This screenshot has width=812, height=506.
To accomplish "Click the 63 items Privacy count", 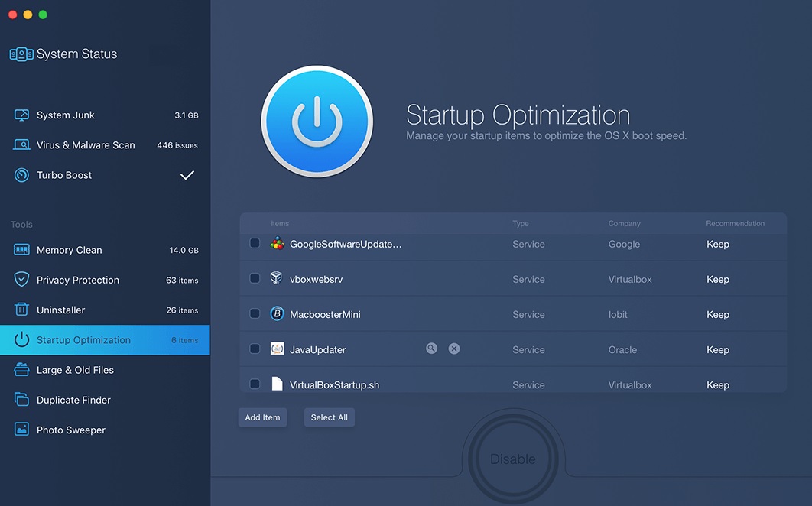I will tap(182, 280).
